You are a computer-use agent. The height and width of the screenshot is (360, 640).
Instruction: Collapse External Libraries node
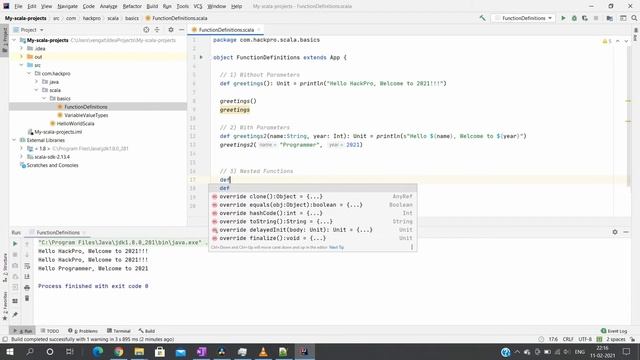14,140
